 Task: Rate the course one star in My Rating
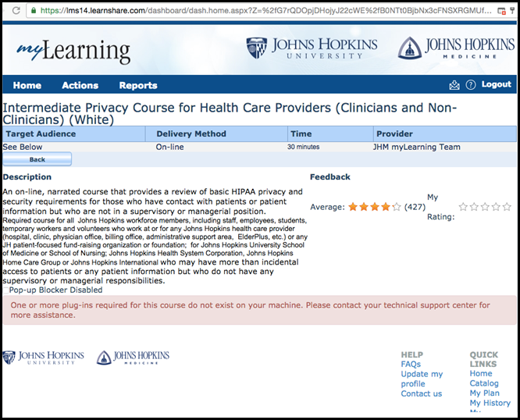[x=463, y=207]
